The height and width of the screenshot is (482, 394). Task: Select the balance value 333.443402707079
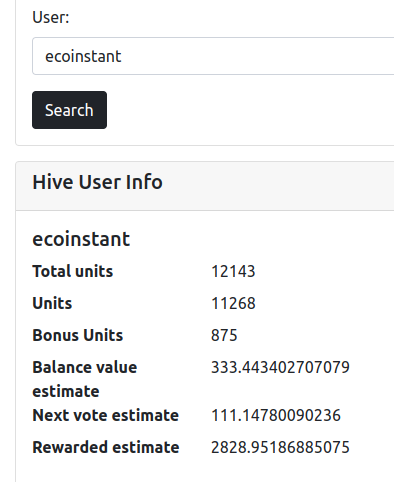pos(280,367)
